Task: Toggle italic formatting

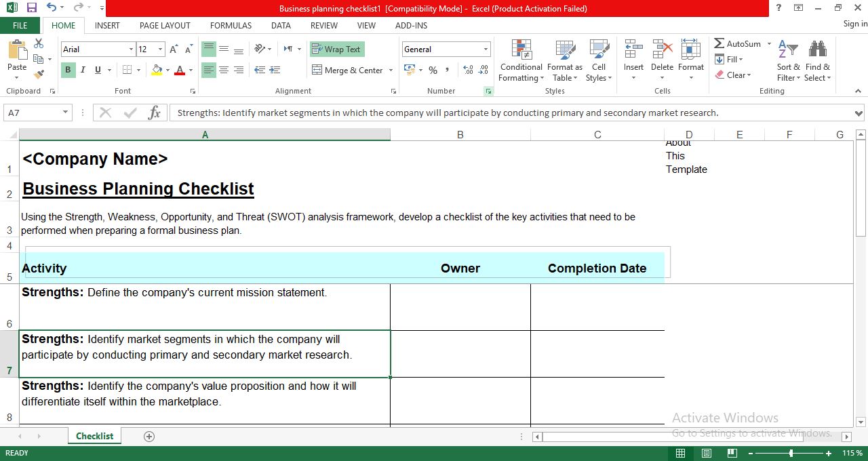Action: click(x=82, y=70)
